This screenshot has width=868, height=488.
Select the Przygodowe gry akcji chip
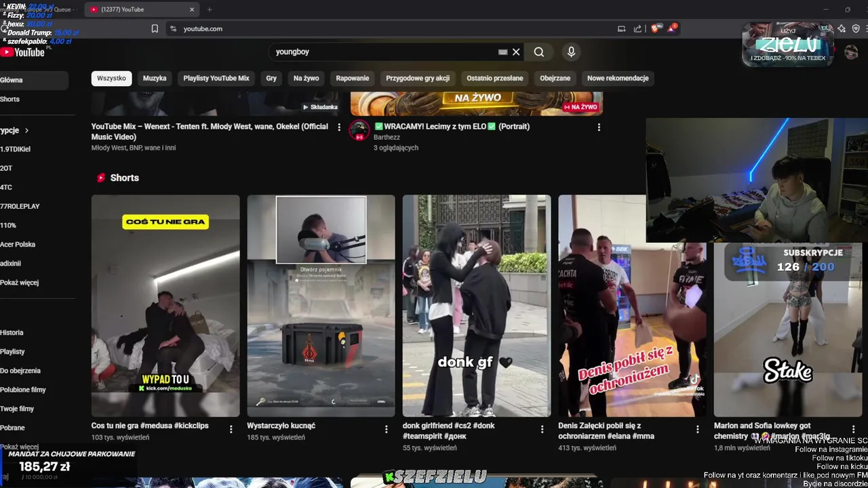(x=418, y=78)
